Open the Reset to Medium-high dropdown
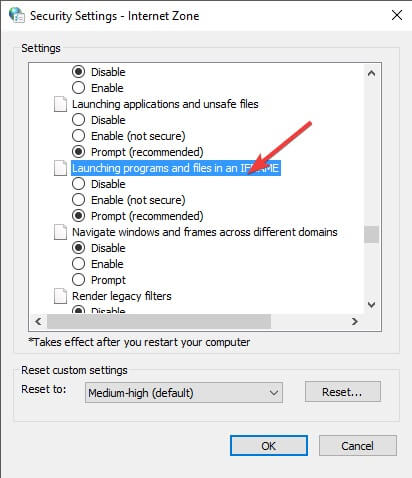Image resolution: width=412 pixels, height=478 pixels. (x=184, y=393)
